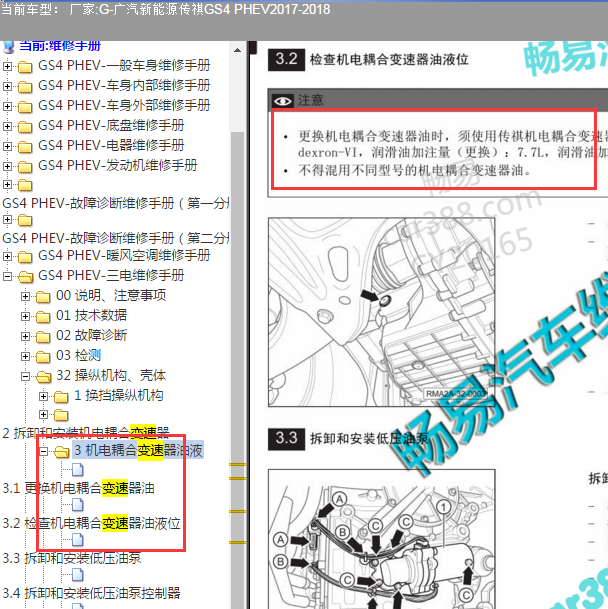Expand the GS4 PHEV-发动机维修手册 node

7,166
